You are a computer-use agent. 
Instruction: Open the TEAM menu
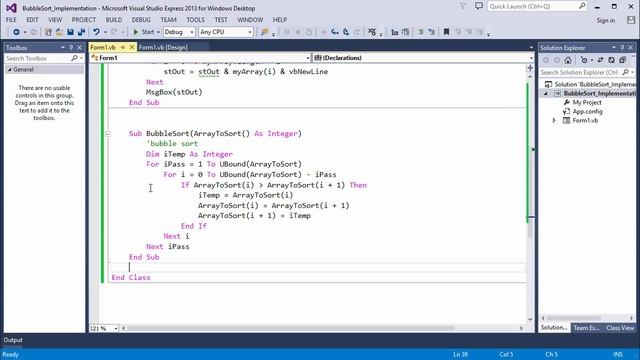168,20
